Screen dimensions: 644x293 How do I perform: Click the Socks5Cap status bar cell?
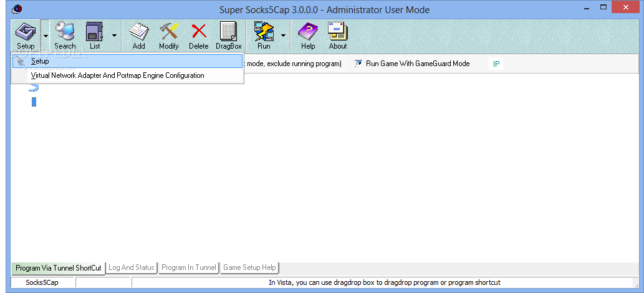click(43, 282)
